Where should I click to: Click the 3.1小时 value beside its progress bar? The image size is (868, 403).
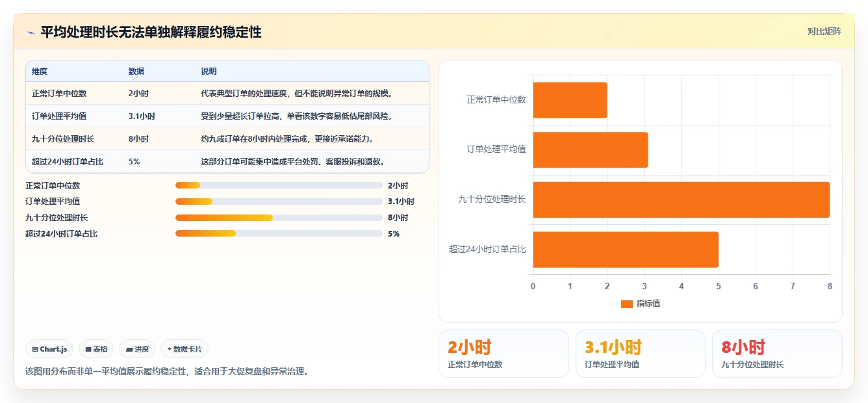click(401, 201)
